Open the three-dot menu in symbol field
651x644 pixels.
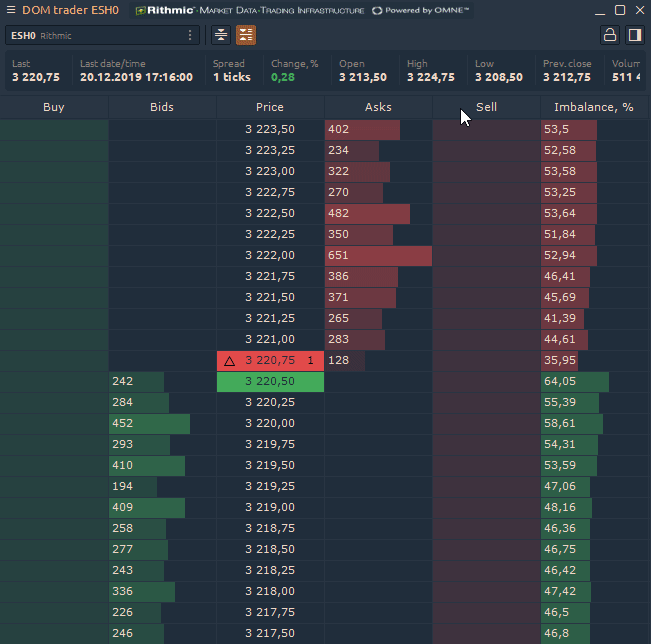[190, 35]
